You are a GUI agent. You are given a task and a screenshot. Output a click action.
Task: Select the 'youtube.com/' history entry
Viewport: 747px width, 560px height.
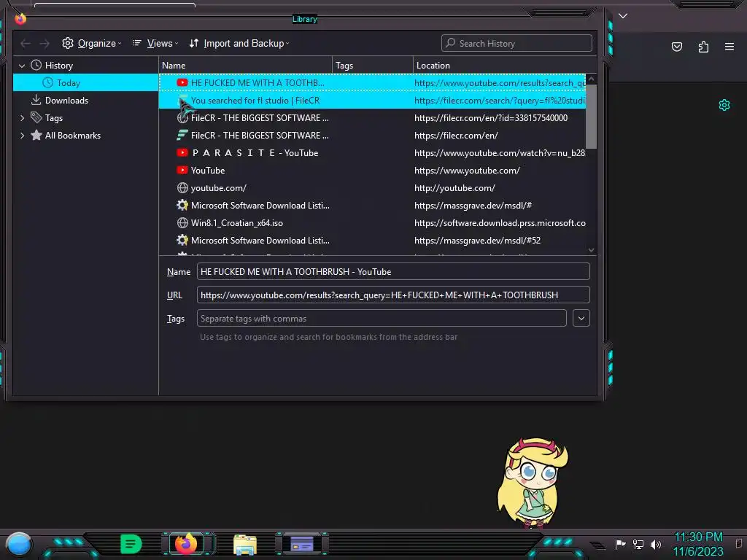(372, 188)
